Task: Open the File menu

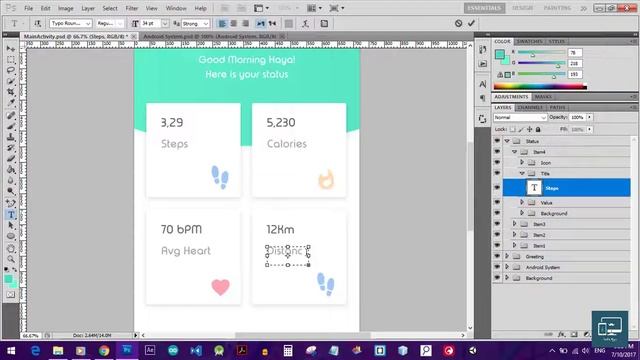Action: tap(29, 8)
